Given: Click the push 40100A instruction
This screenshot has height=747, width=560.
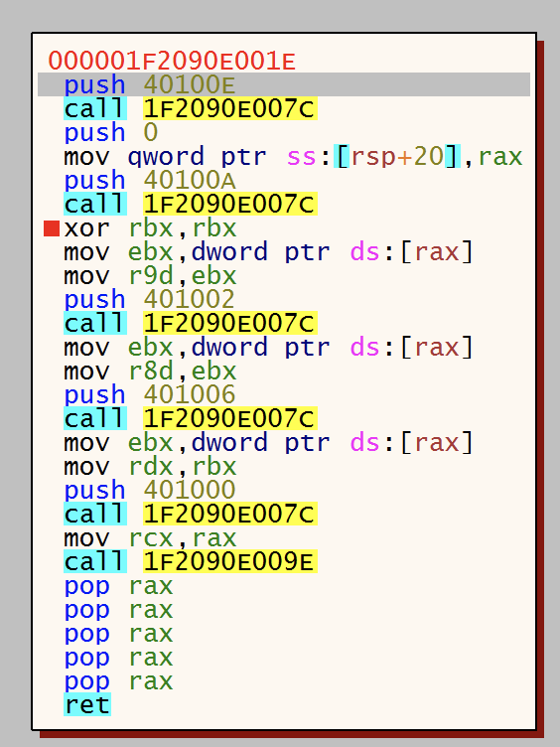Looking at the screenshot, I should [x=150, y=180].
